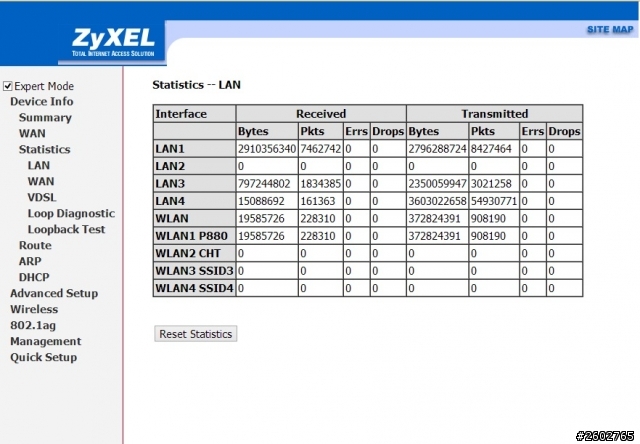
Task: Open DHCP page in sidebar
Action: click(x=34, y=277)
